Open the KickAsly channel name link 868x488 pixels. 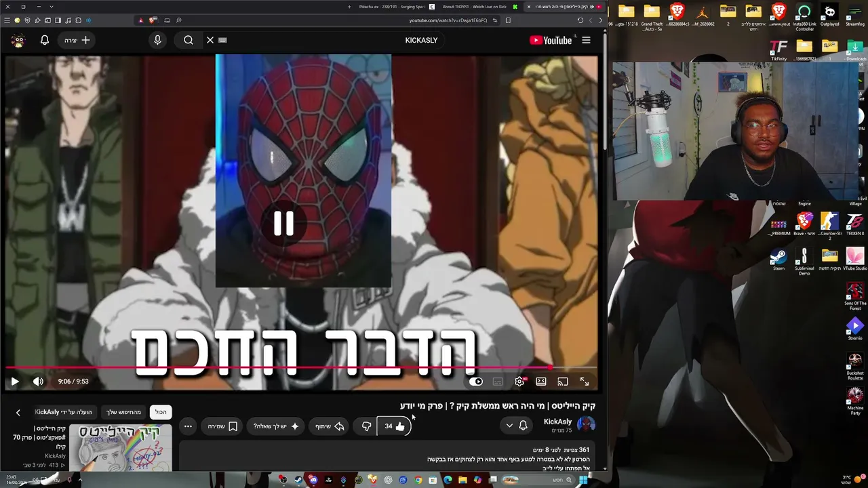tap(558, 422)
